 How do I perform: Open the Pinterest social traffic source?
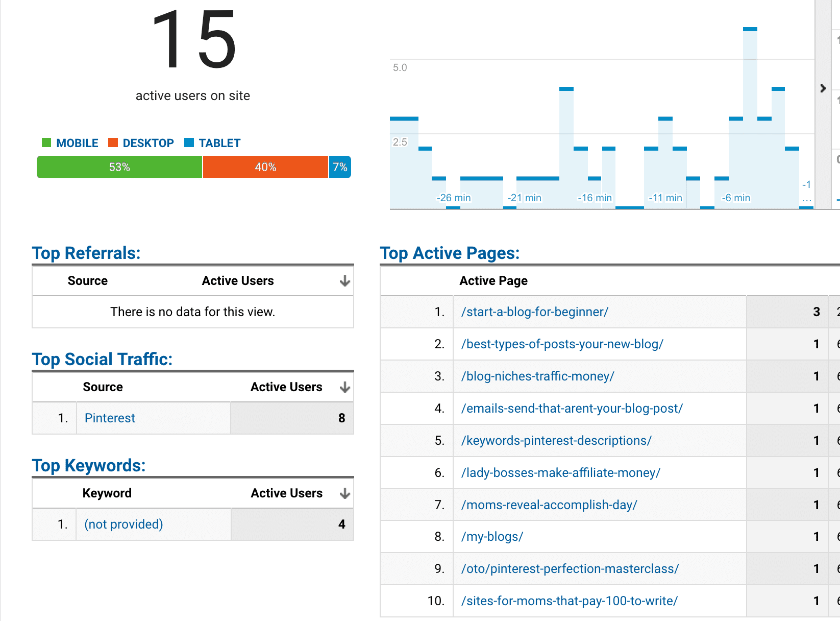pyautogui.click(x=109, y=418)
